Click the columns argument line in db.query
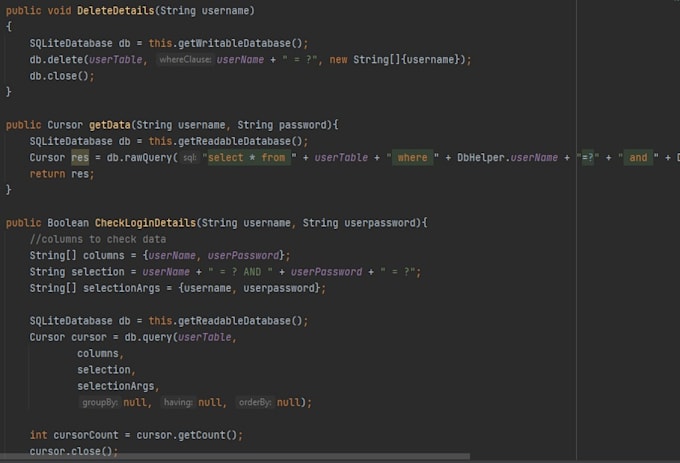 point(100,354)
